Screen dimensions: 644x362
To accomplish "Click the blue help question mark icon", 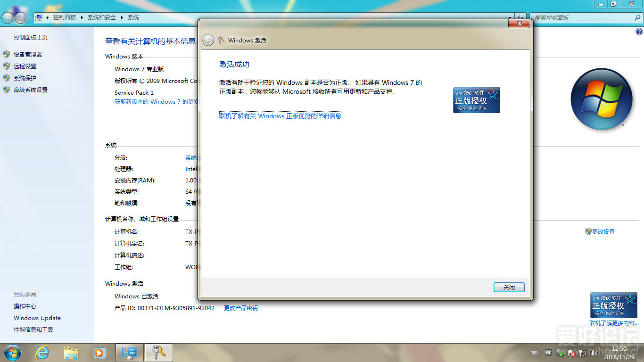I will [x=639, y=32].
